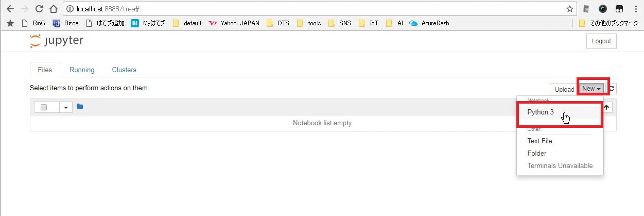Open the New dropdown button
Viewport: 644px width, 216px height.
tap(591, 89)
